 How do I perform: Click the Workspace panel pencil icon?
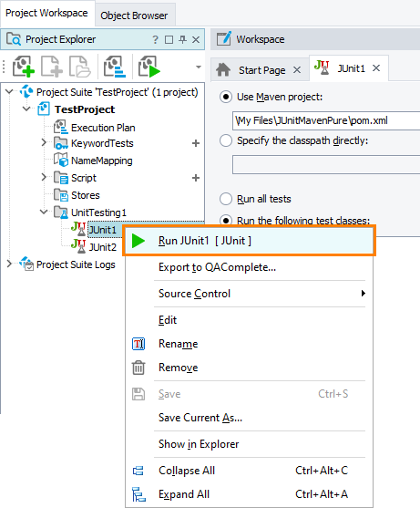click(224, 38)
